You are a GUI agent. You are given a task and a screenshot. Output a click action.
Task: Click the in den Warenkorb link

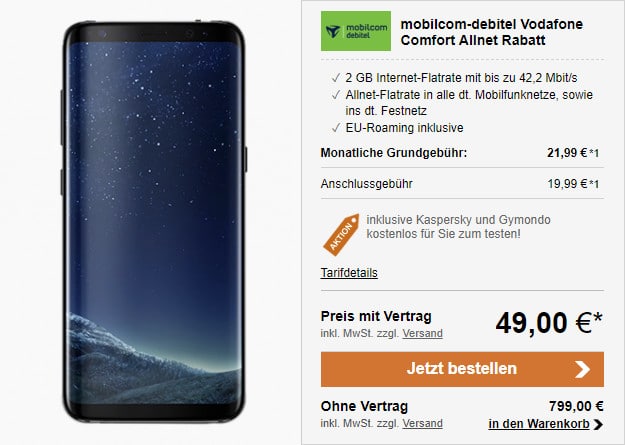coord(539,424)
